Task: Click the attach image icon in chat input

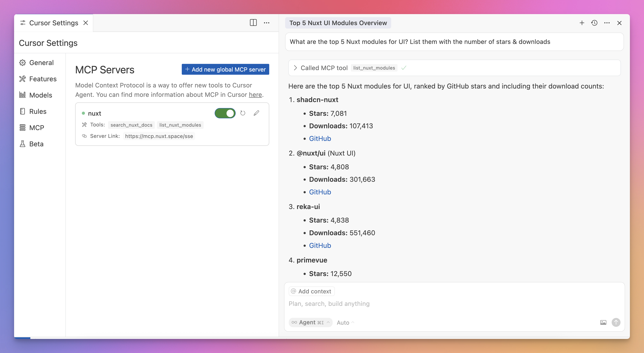Action: [603, 322]
